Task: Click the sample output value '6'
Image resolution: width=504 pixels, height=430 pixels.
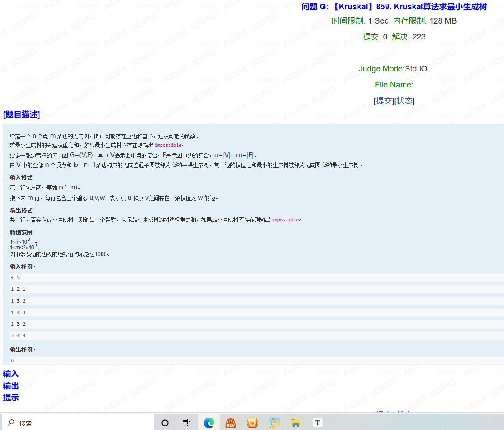Action: [x=12, y=360]
